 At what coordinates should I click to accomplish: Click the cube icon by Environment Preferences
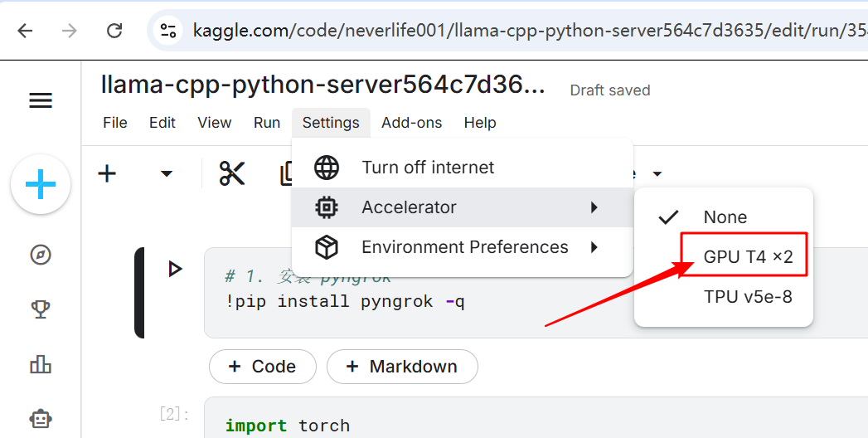coord(327,247)
